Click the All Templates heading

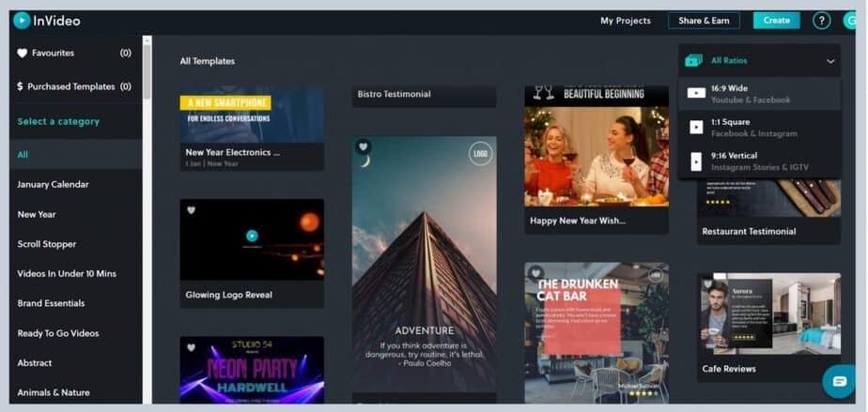tap(207, 61)
